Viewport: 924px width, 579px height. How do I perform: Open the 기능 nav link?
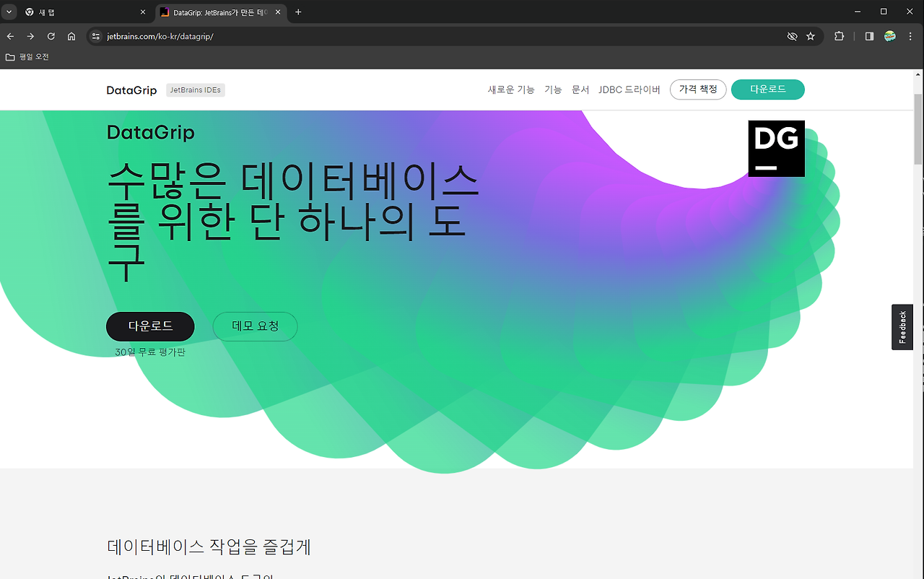tap(553, 90)
